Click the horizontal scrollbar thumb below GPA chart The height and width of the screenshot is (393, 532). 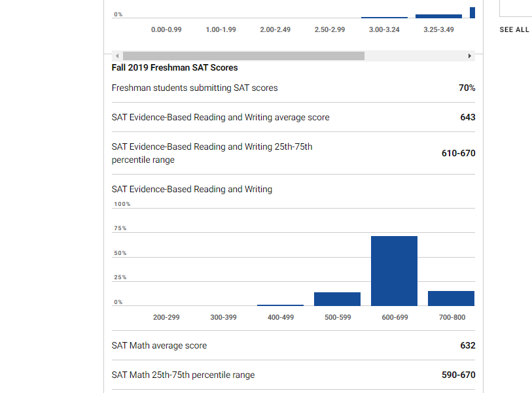[243, 56]
